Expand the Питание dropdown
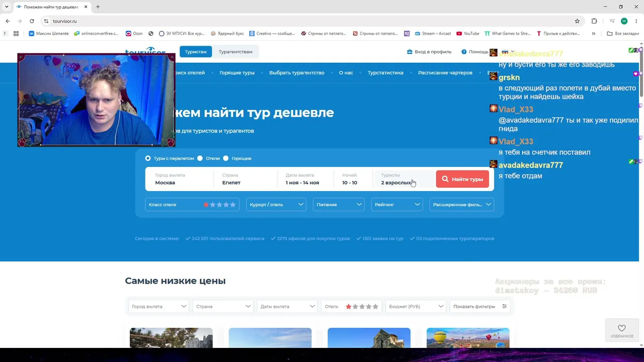The height and width of the screenshot is (362, 644). [x=338, y=205]
